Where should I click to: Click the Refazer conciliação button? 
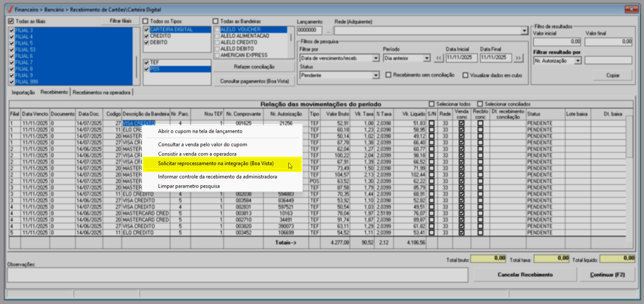pos(254,67)
